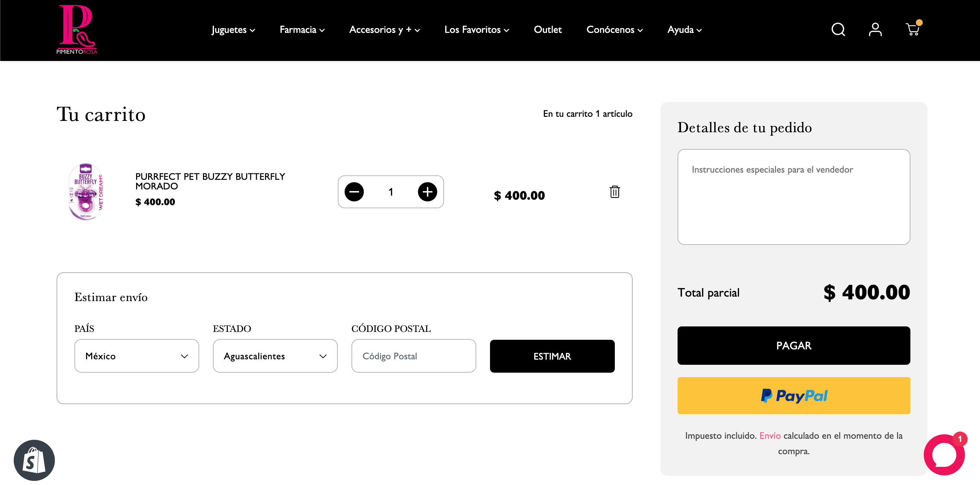
Task: Pay with the PayPal button
Action: [793, 396]
